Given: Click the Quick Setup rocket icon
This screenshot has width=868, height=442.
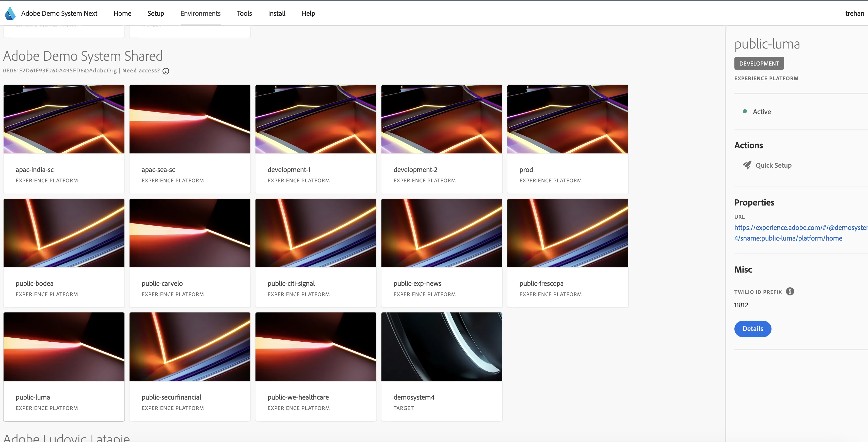Looking at the screenshot, I should pos(747,165).
